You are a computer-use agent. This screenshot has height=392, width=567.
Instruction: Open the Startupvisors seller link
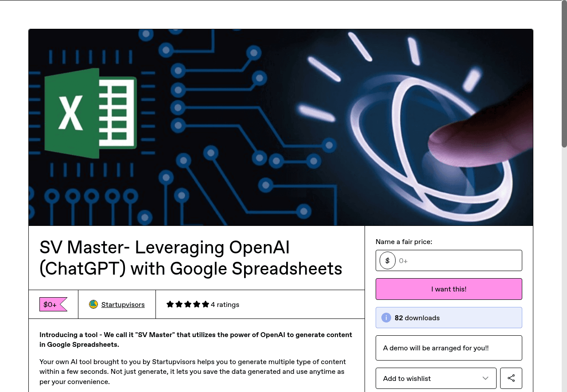tap(123, 304)
